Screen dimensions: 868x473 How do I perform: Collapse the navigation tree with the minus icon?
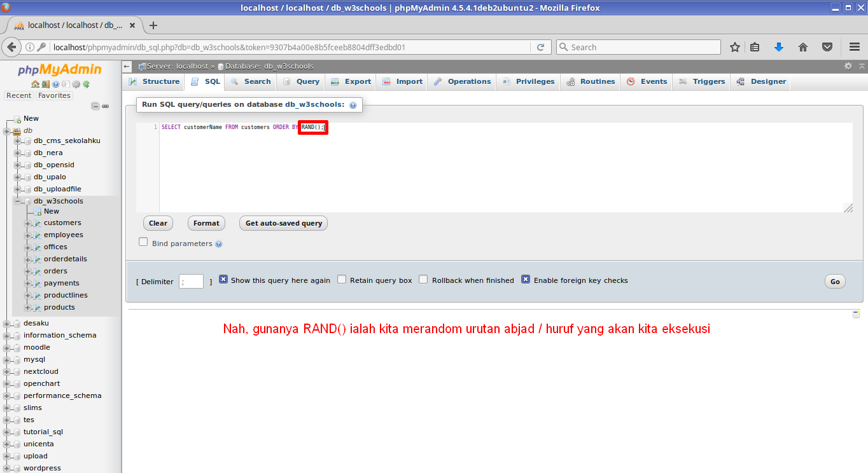coord(94,106)
